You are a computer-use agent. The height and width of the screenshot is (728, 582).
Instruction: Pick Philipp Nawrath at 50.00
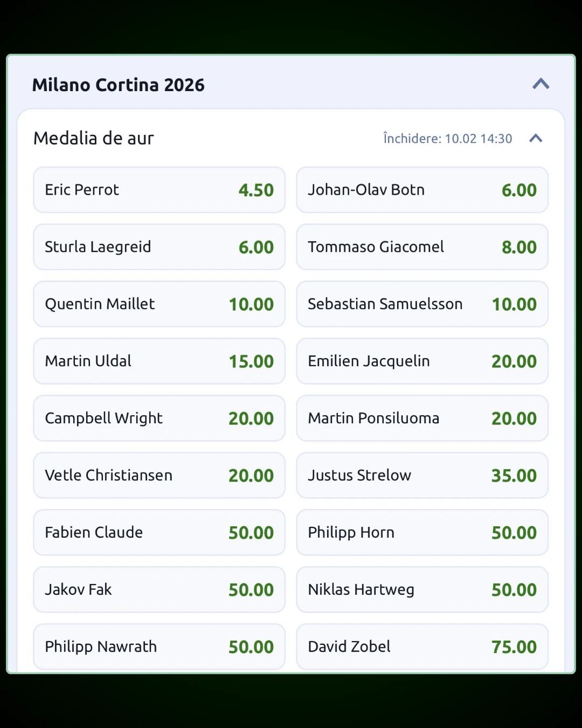tap(159, 647)
